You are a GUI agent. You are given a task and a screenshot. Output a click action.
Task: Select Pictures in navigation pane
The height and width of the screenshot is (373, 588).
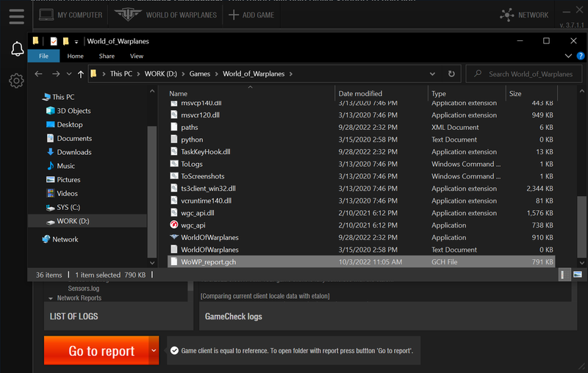click(x=63, y=180)
